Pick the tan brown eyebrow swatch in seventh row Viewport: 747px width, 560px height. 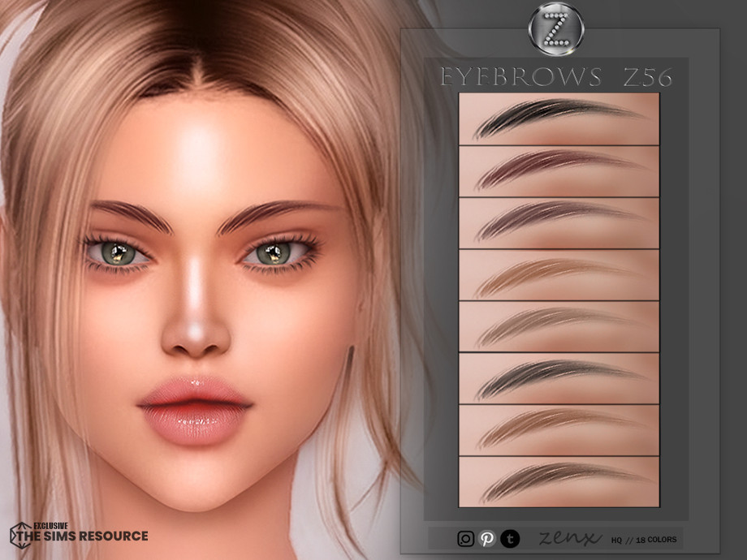coord(559,429)
